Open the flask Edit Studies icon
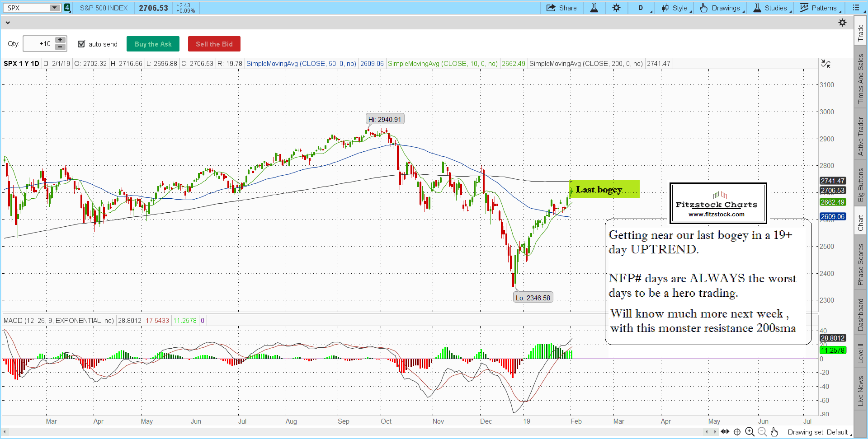Image resolution: width=868 pixels, height=439 pixels. click(x=594, y=8)
